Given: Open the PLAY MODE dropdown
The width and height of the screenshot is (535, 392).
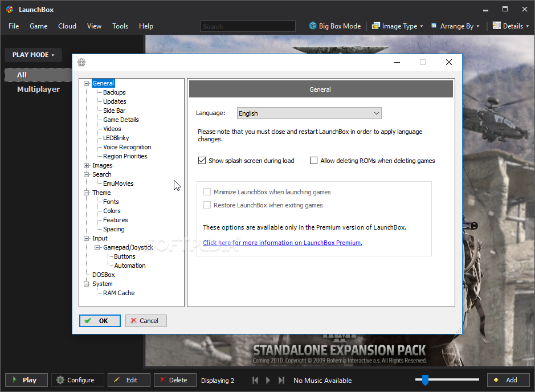Looking at the screenshot, I should (33, 55).
